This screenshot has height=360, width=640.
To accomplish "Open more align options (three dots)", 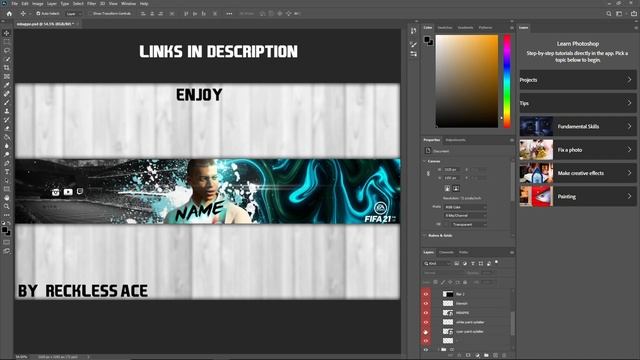I will click(229, 13).
